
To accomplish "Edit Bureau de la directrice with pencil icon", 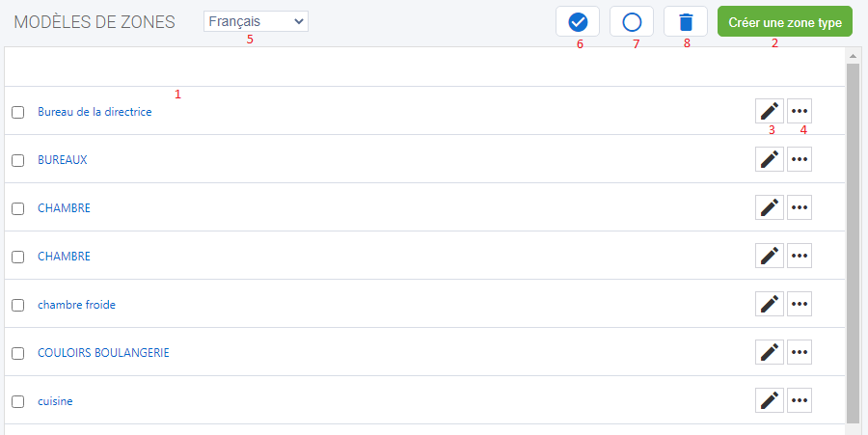I will pos(769,111).
